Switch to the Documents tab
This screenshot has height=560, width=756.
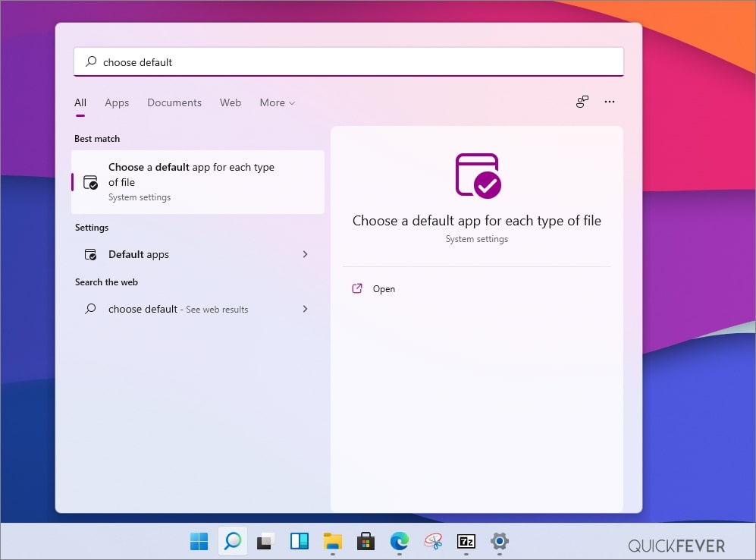pyautogui.click(x=174, y=102)
